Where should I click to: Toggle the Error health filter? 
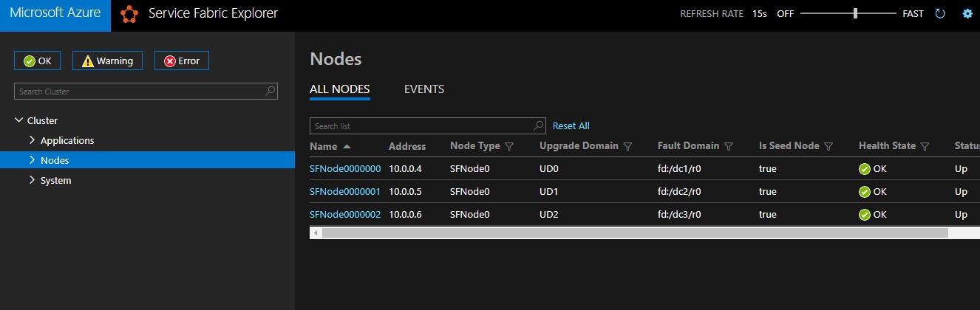click(x=182, y=61)
